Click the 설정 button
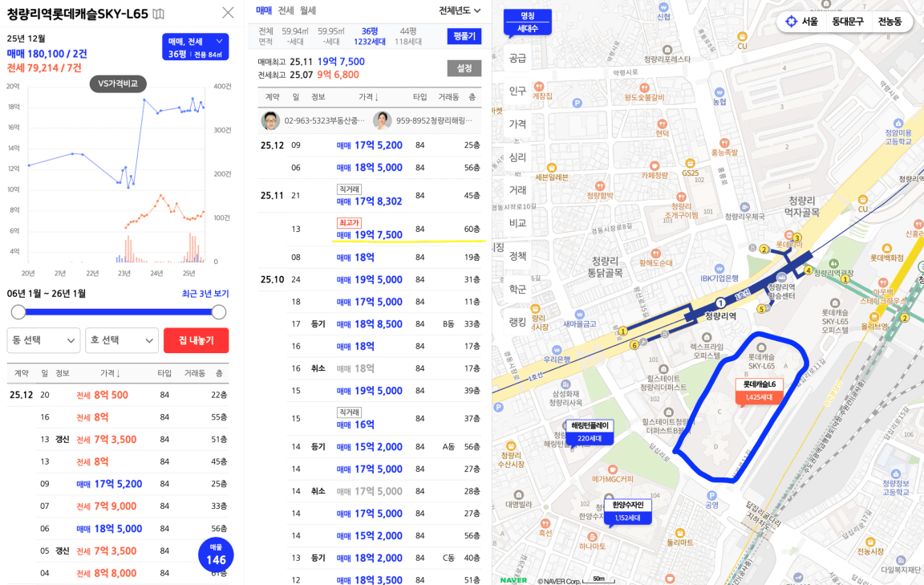The image size is (924, 585). (464, 68)
